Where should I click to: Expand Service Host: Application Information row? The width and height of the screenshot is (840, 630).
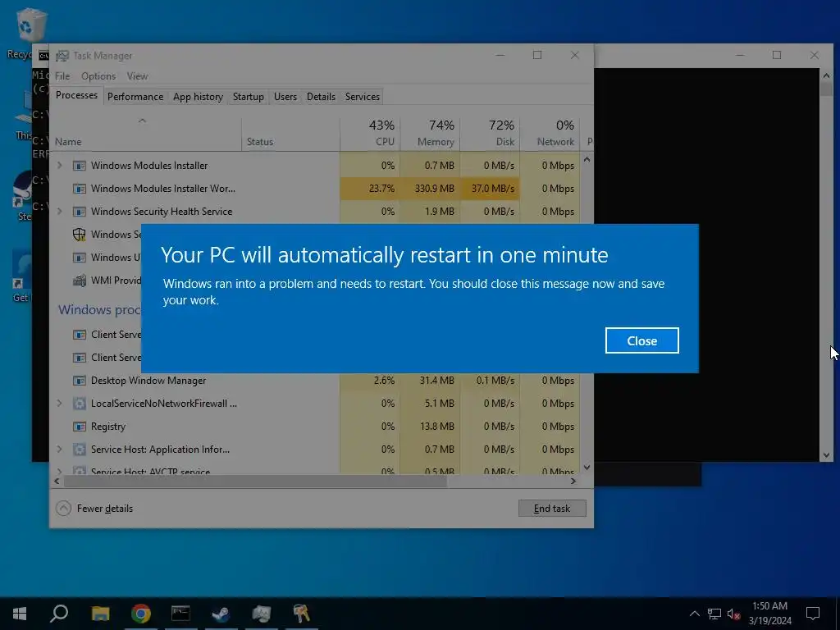[x=59, y=450]
